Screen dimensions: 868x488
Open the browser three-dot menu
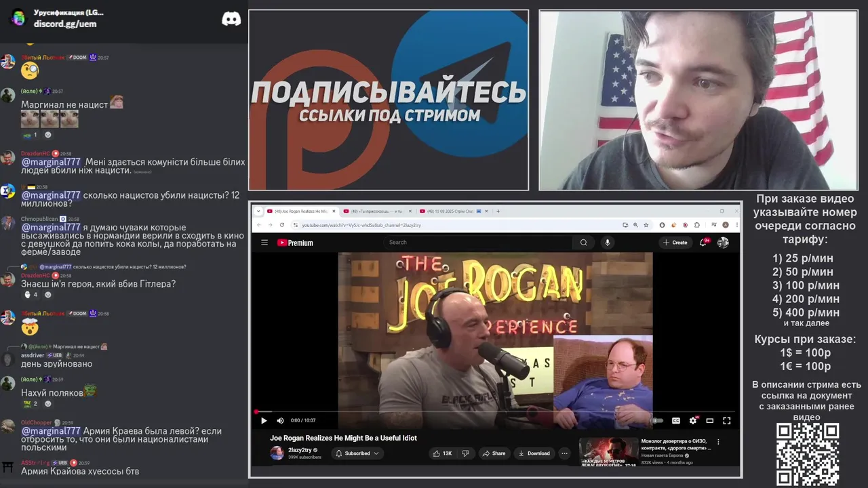[x=736, y=225]
